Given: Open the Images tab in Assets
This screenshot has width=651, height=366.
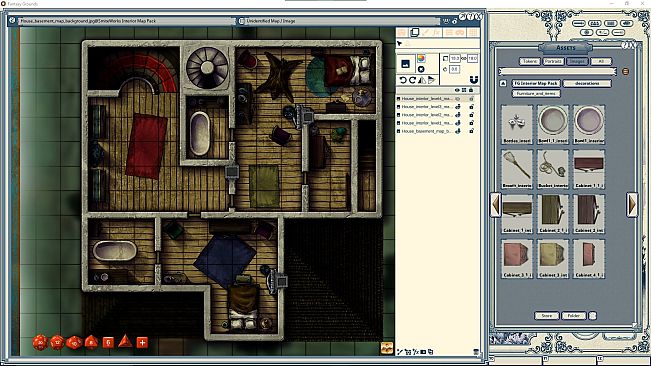Looking at the screenshot, I should pos(577,61).
